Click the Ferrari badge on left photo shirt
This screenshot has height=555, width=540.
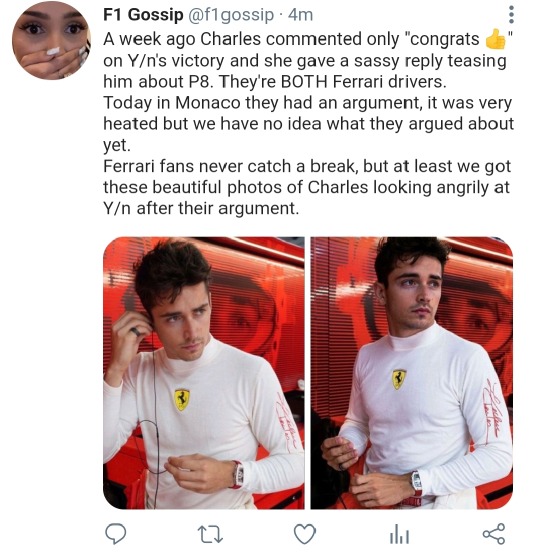[182, 400]
